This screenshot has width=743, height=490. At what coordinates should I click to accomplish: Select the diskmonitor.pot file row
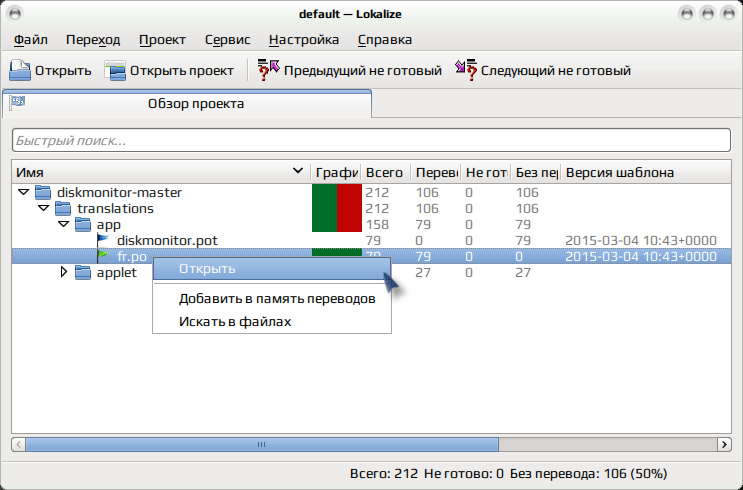pos(371,240)
